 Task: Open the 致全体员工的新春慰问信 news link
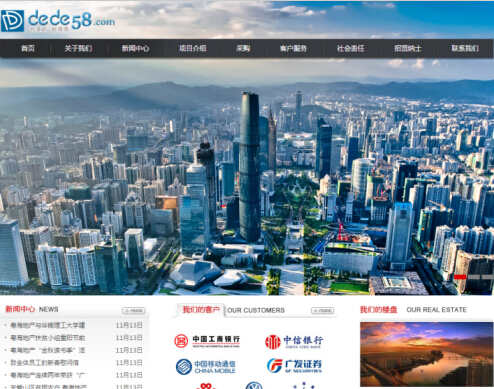(44, 363)
